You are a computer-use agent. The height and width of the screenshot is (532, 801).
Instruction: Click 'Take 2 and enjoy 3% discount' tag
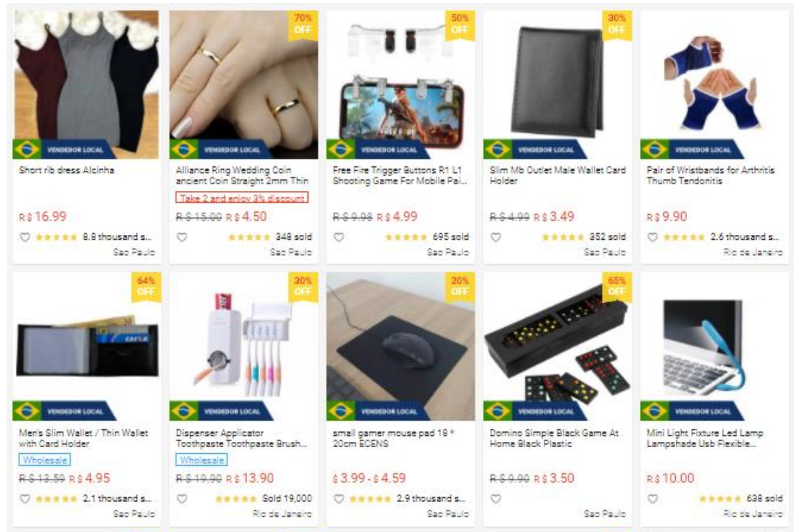(242, 198)
